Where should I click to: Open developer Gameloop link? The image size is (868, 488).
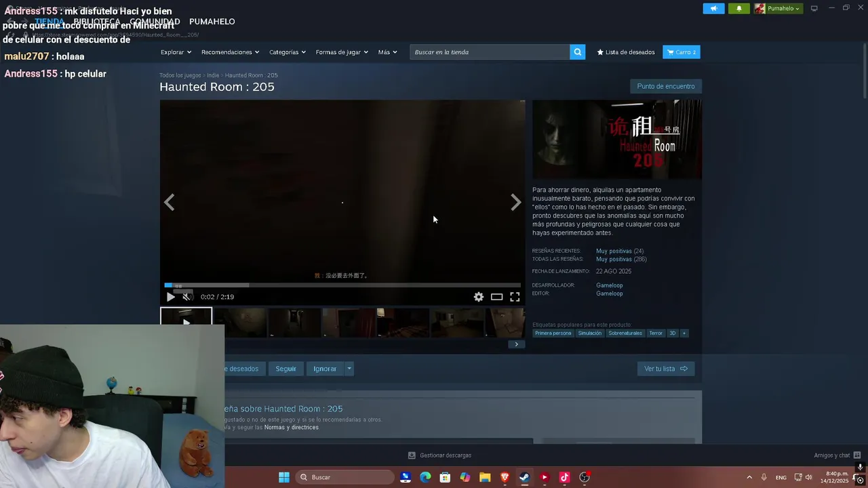click(610, 285)
